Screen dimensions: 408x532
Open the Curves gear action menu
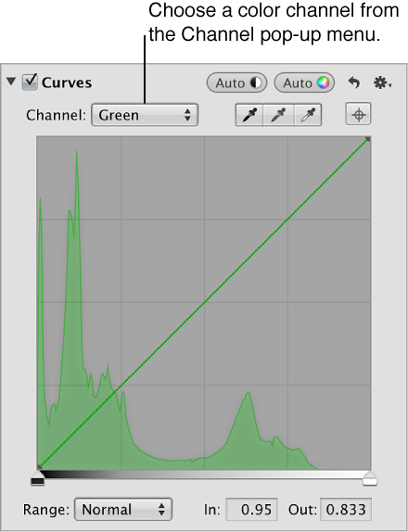click(383, 82)
